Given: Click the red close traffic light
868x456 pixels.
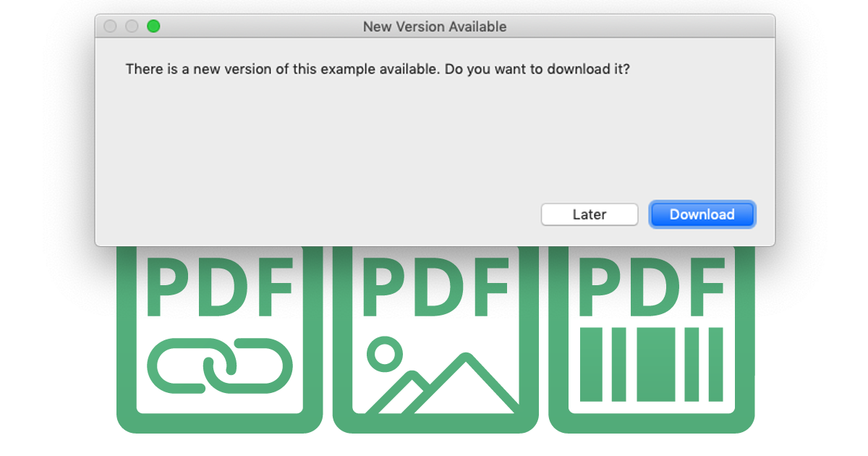Looking at the screenshot, I should click(109, 26).
